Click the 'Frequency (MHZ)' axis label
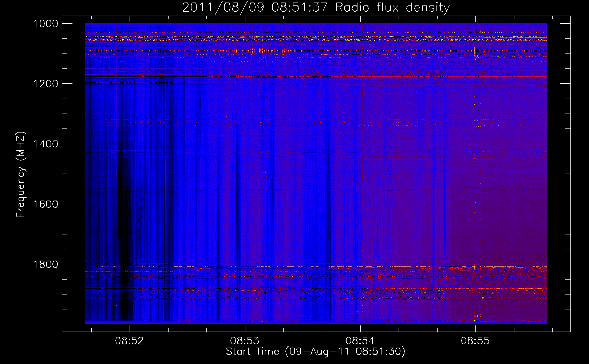This screenshot has height=364, width=589. (21, 175)
